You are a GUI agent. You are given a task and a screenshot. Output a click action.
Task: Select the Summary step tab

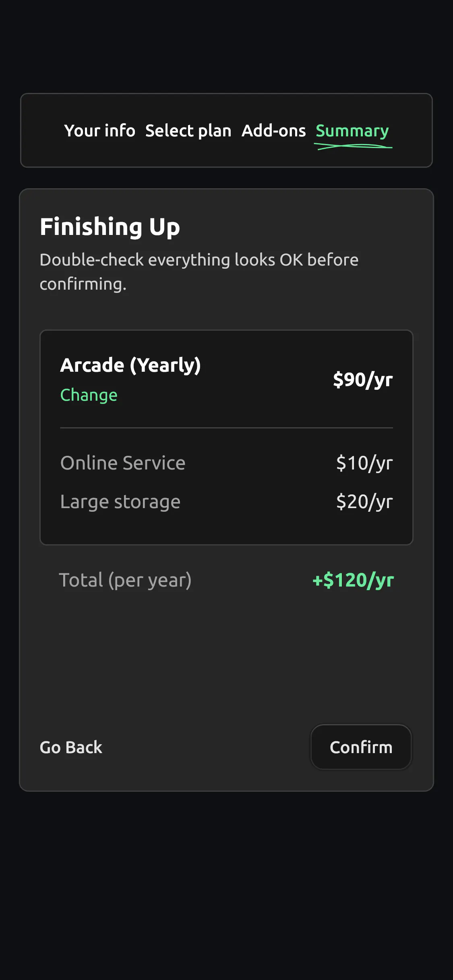point(352,131)
